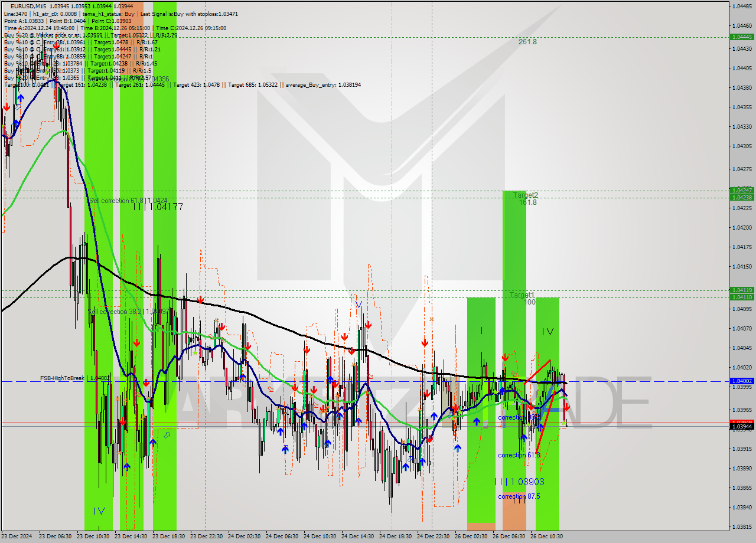Click the 1.04485 price axis value
Screen dimensions: 756x543
click(742, 6)
